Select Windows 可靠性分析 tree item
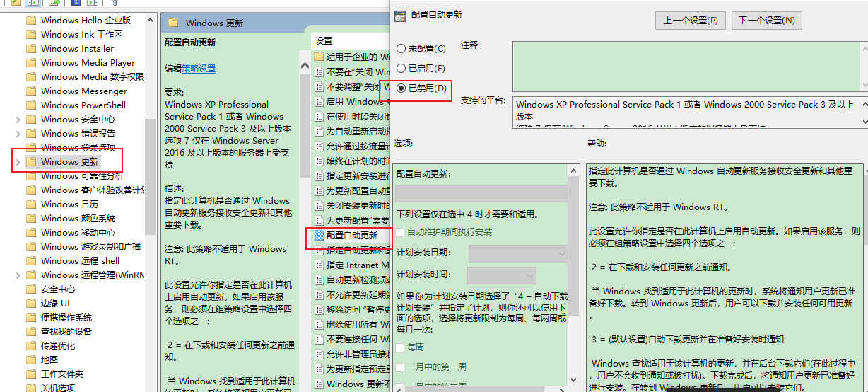868x392 pixels. 82,176
